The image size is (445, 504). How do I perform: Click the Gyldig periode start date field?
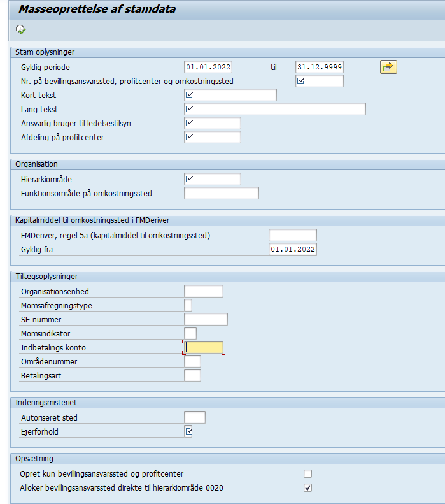[208, 67]
